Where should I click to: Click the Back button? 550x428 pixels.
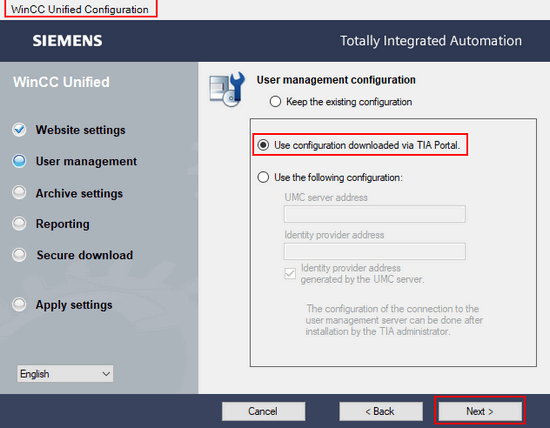click(381, 411)
